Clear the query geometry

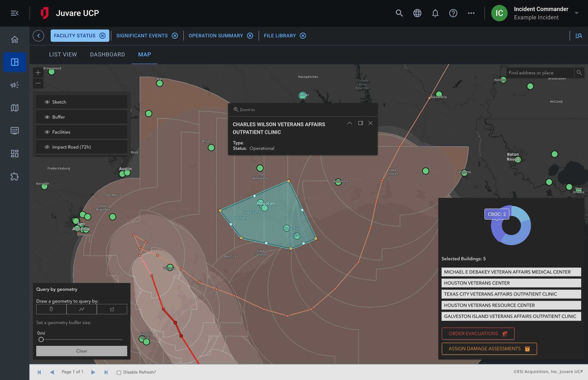click(x=82, y=351)
